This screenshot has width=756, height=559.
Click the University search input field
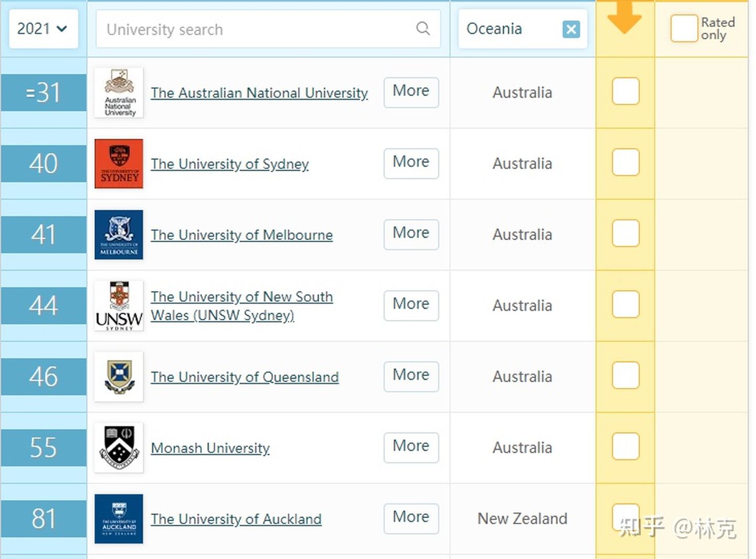(268, 29)
